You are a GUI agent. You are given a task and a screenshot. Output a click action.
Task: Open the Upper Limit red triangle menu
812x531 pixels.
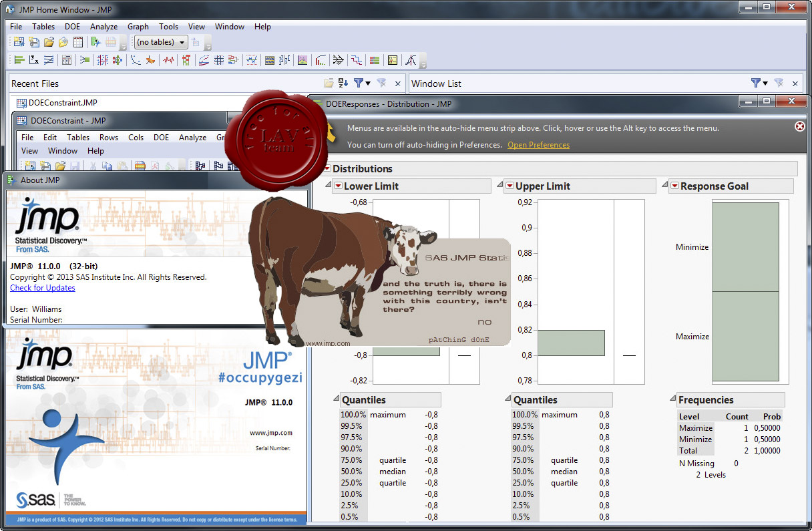coord(510,186)
